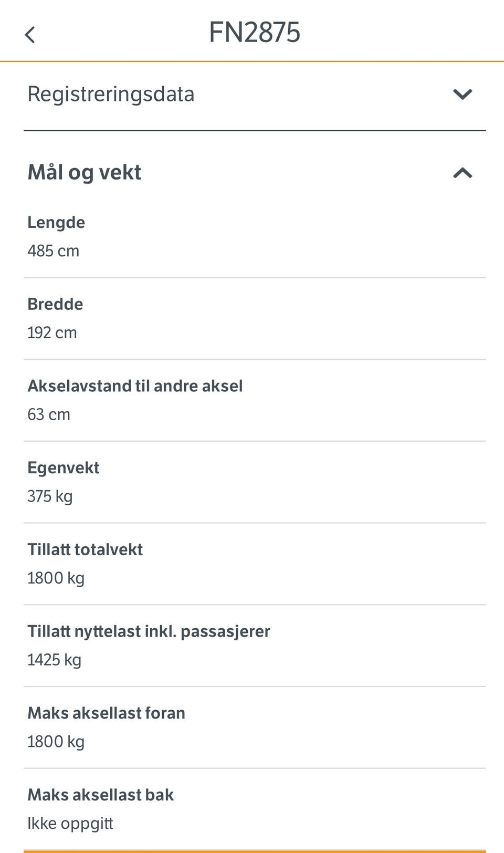
Task: Tap the back arrow icon
Action: point(30,35)
